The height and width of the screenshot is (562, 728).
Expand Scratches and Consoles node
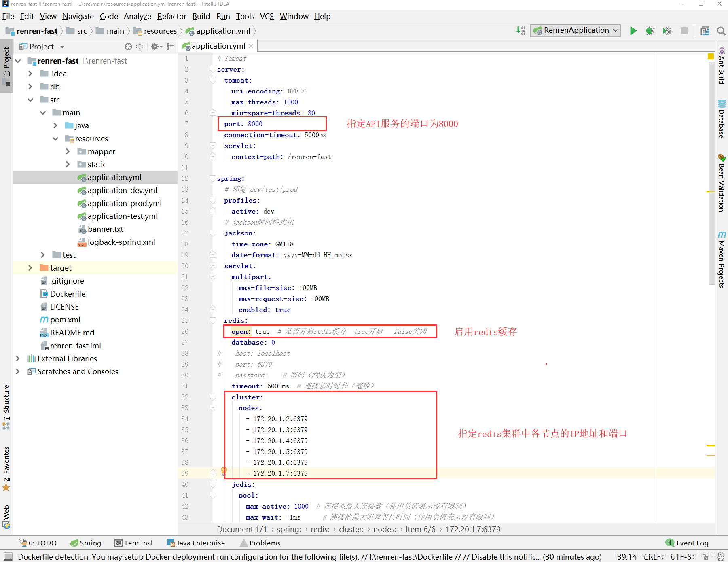coord(18,372)
